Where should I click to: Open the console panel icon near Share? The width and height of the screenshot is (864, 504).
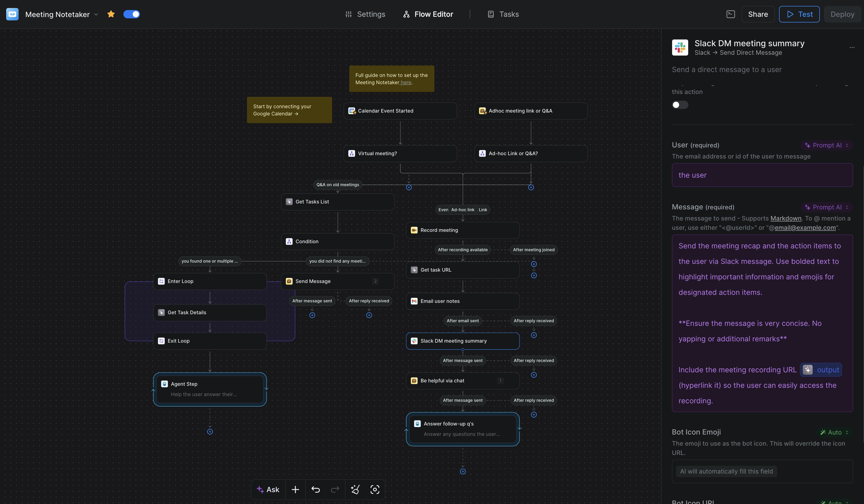point(730,14)
